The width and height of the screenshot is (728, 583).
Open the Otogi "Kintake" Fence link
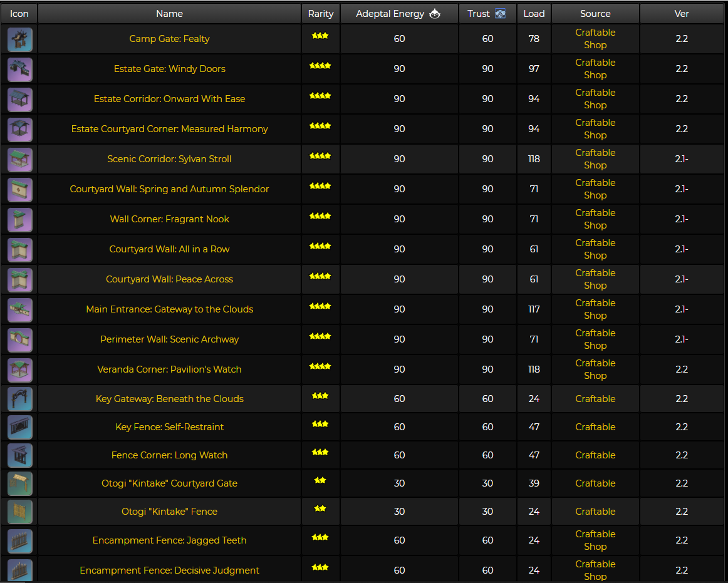169,512
